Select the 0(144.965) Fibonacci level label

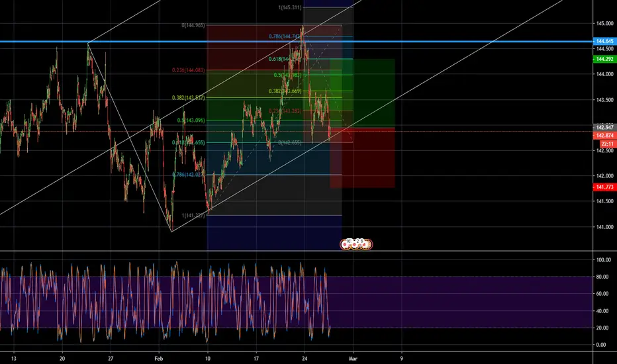(193, 25)
